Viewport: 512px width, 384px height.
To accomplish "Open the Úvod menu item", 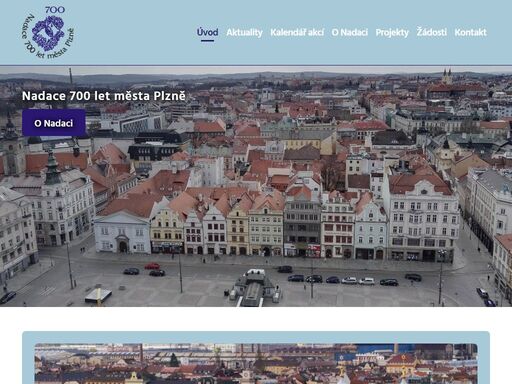I will 207,32.
